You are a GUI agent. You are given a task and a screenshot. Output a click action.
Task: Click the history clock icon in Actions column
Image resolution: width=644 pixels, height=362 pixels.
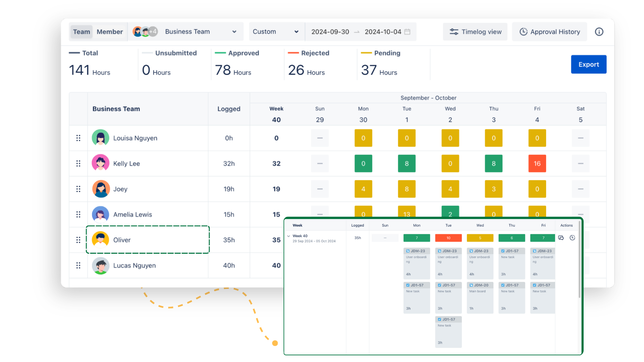tap(572, 238)
